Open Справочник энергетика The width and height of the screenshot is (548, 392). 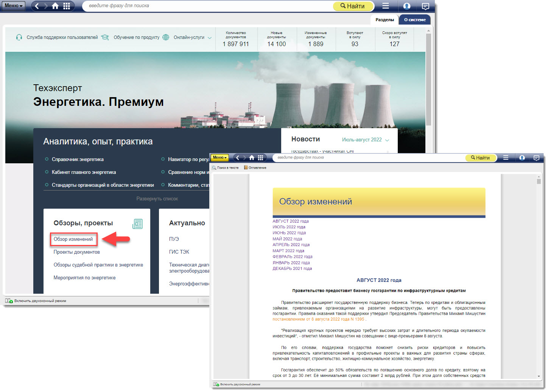[x=78, y=160]
